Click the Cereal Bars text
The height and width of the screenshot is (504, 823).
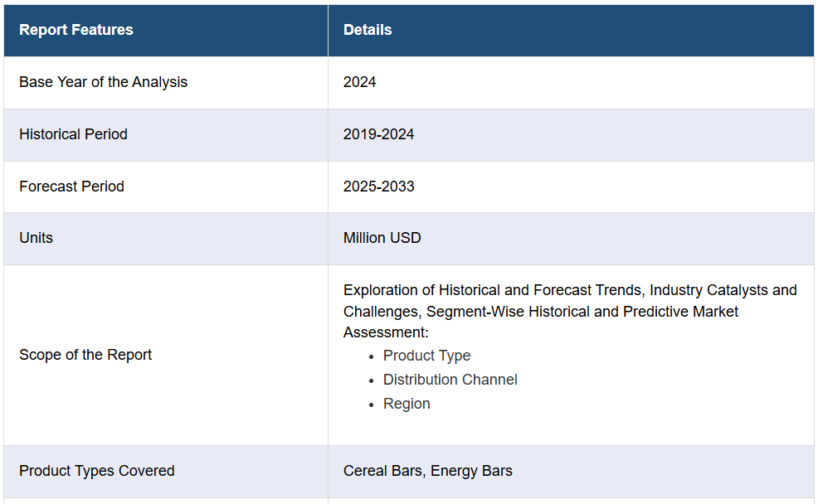tap(382, 471)
